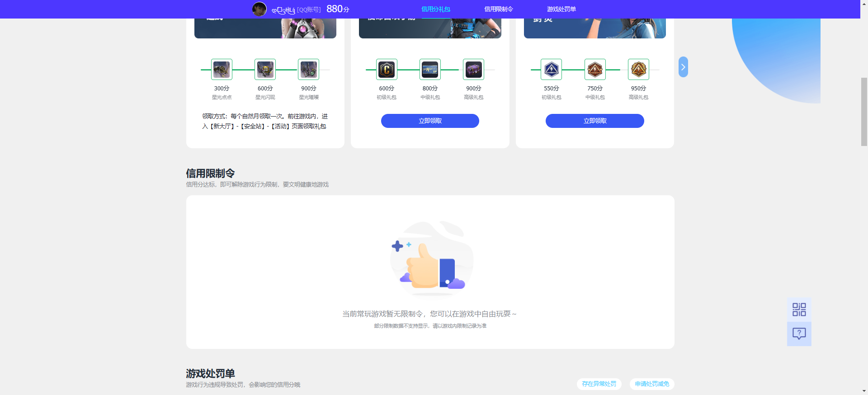Click 立即领取 under the 550分 gift card
Screen dimensions: 868x395
(595, 121)
